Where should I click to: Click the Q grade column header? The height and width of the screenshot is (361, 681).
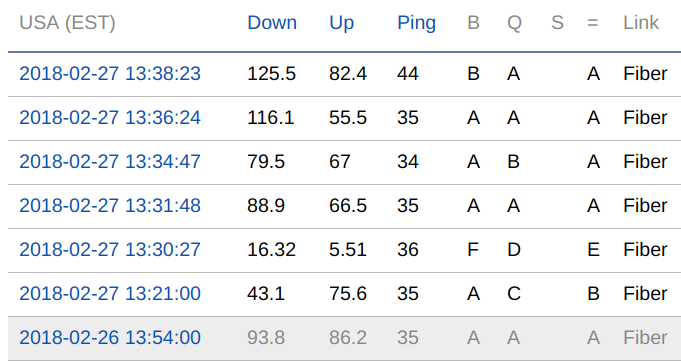tap(514, 23)
